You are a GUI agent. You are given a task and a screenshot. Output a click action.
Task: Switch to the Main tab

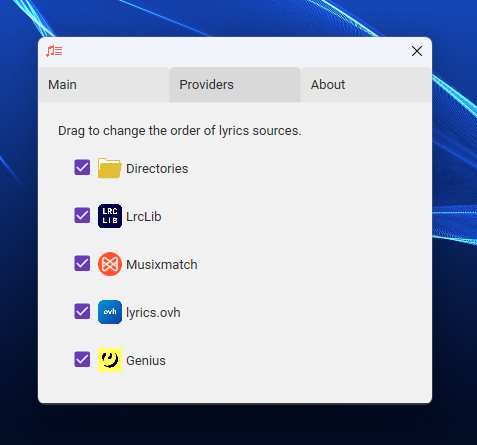pyautogui.click(x=104, y=85)
